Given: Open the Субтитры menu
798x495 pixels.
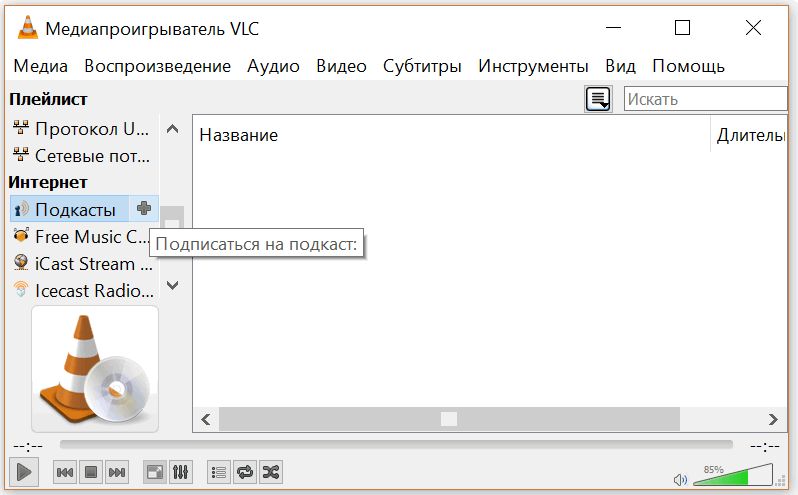Looking at the screenshot, I should point(422,66).
